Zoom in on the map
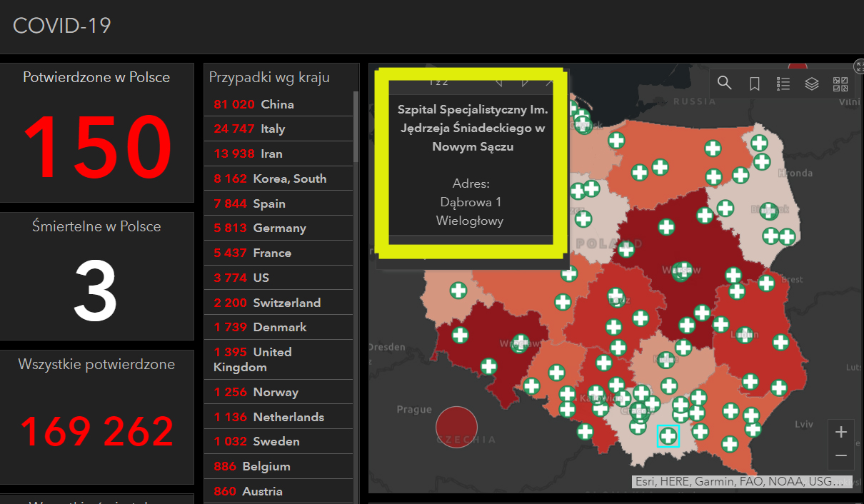The width and height of the screenshot is (864, 504). click(x=841, y=432)
